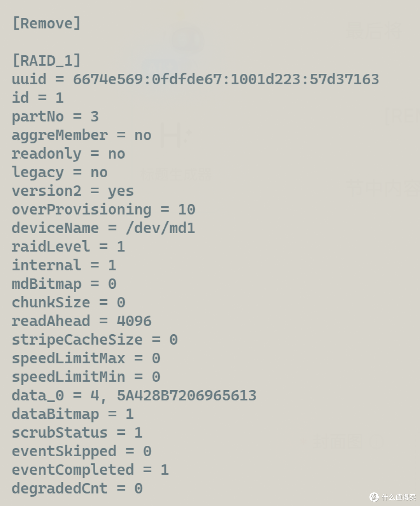The height and width of the screenshot is (506, 420).
Task: Click the data_0 serial number line
Action: 134,396
